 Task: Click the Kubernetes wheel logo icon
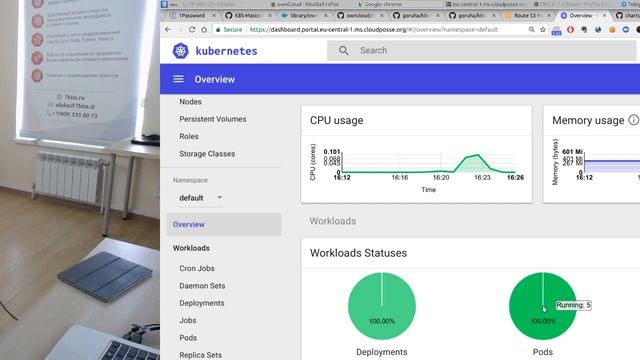tap(180, 51)
